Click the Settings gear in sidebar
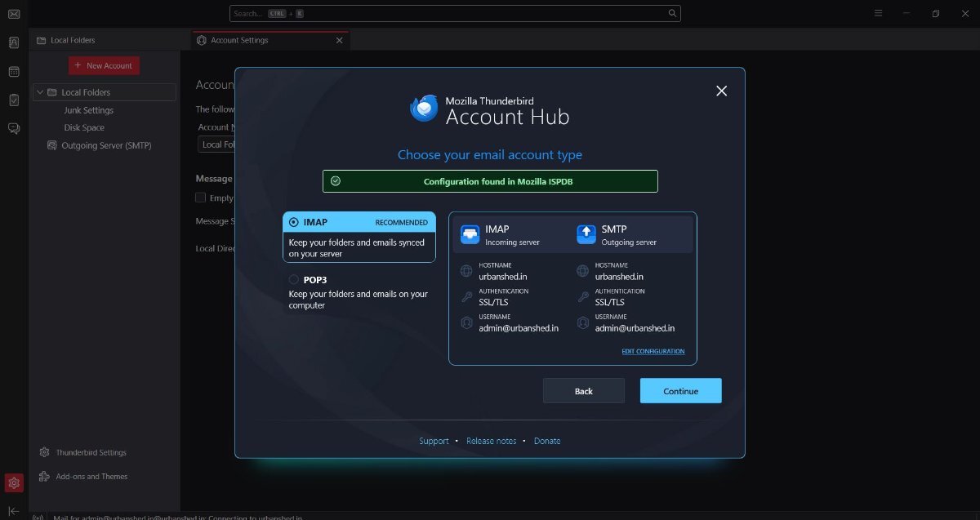Image resolution: width=980 pixels, height=520 pixels. [14, 483]
